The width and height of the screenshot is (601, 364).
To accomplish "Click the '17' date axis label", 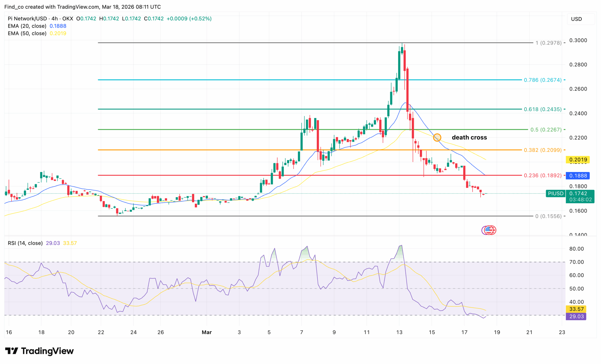I will point(464,332).
